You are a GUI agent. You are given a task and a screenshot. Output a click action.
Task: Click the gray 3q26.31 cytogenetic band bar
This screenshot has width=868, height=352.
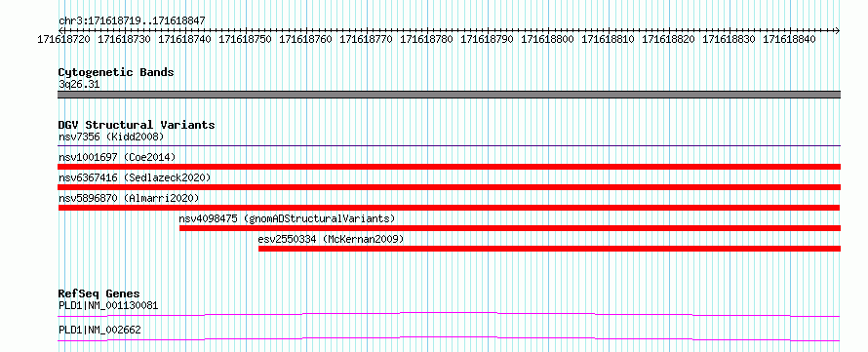(449, 95)
